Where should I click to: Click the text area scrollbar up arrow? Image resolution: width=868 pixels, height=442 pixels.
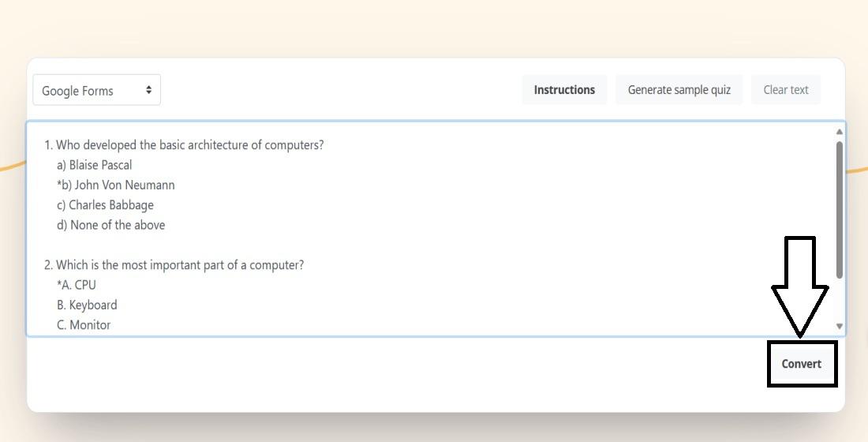[x=840, y=132]
